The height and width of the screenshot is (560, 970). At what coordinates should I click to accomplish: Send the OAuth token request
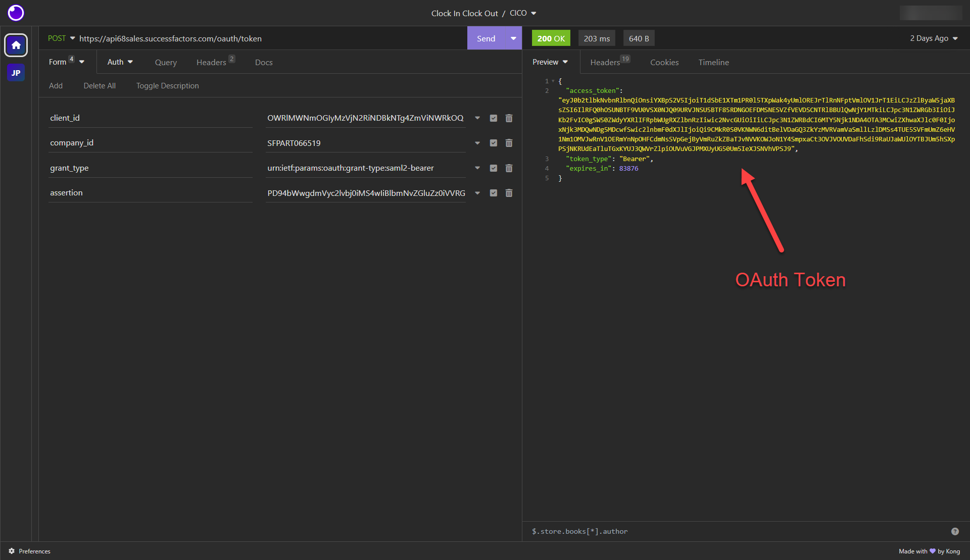[x=486, y=38]
